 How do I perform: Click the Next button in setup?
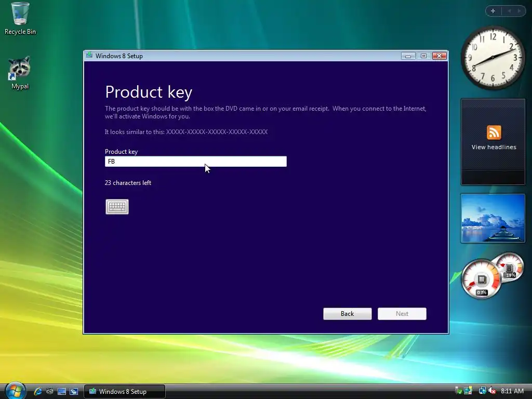click(402, 314)
